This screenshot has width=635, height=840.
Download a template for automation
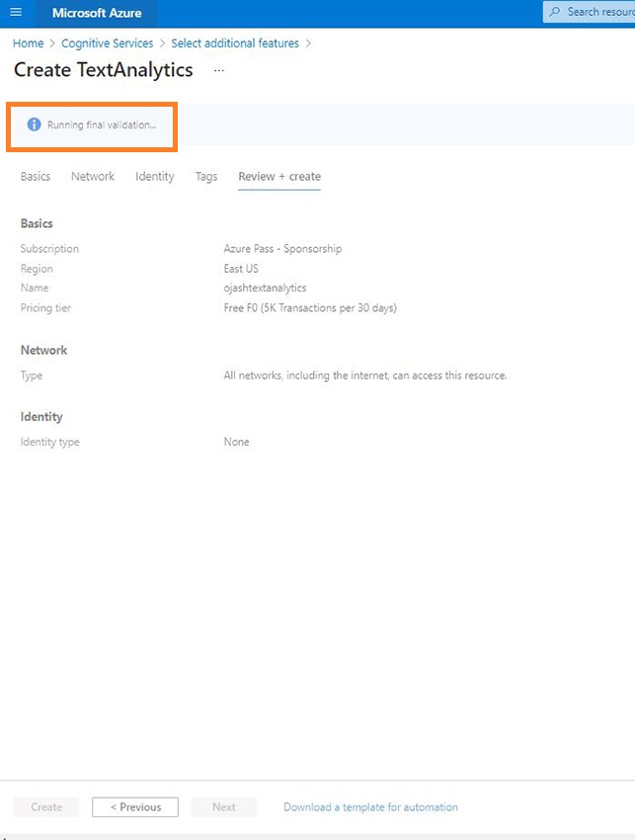click(370, 806)
